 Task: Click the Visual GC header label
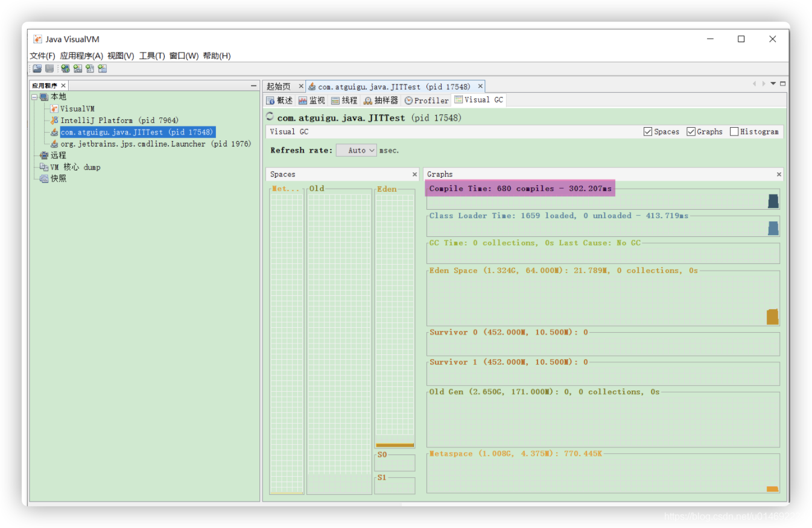coord(289,131)
